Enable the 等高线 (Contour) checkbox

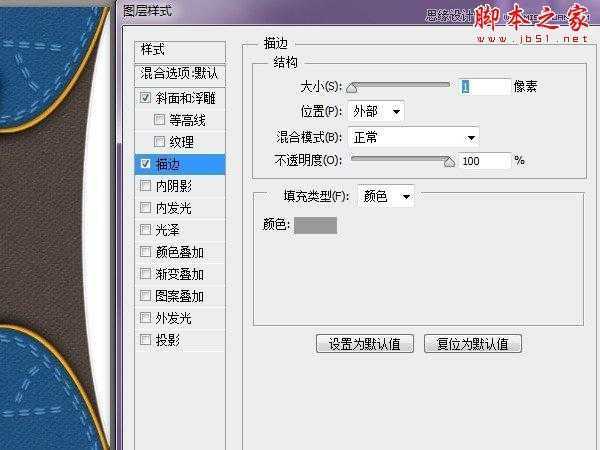pyautogui.click(x=160, y=120)
